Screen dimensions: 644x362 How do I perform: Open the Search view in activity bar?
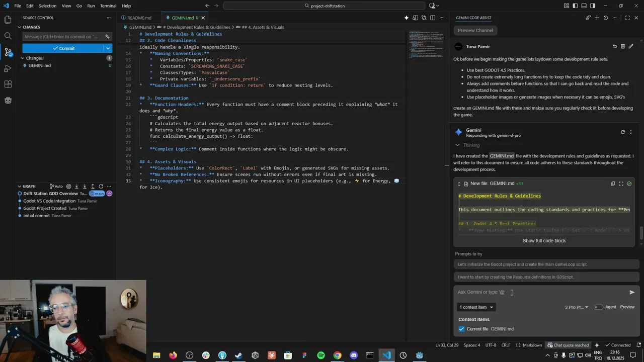point(8,36)
